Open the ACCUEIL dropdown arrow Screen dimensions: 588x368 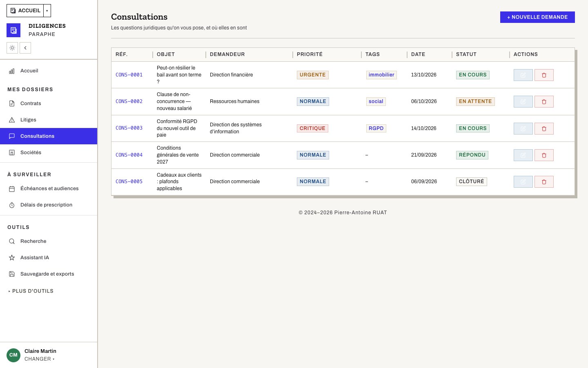(47, 11)
